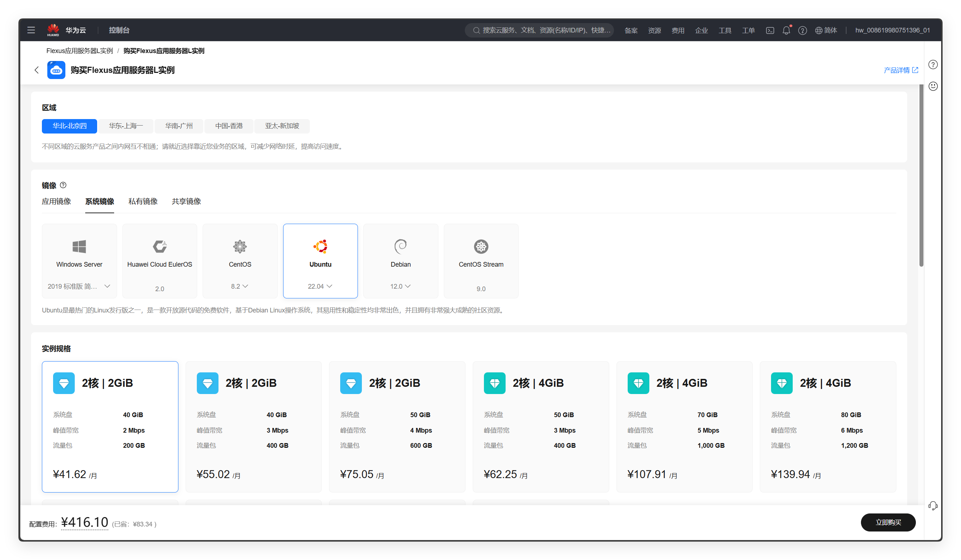Click the smiley feedback icon
The width and height of the screenshot is (961, 560).
pyautogui.click(x=933, y=86)
